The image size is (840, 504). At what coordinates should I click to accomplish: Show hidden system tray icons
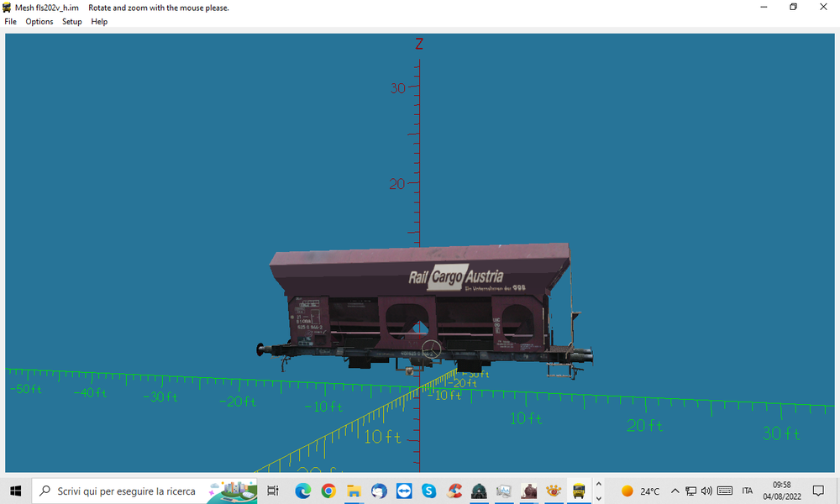tap(675, 491)
